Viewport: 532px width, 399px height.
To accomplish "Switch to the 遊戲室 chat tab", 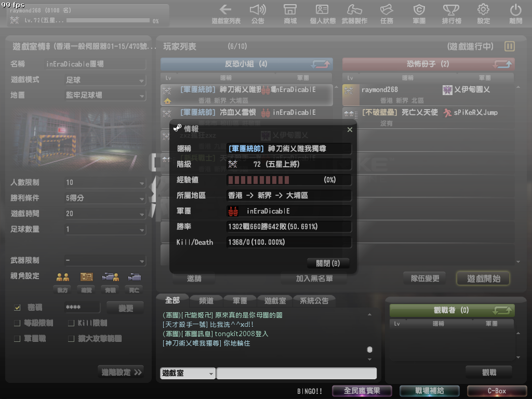I will pos(275,301).
